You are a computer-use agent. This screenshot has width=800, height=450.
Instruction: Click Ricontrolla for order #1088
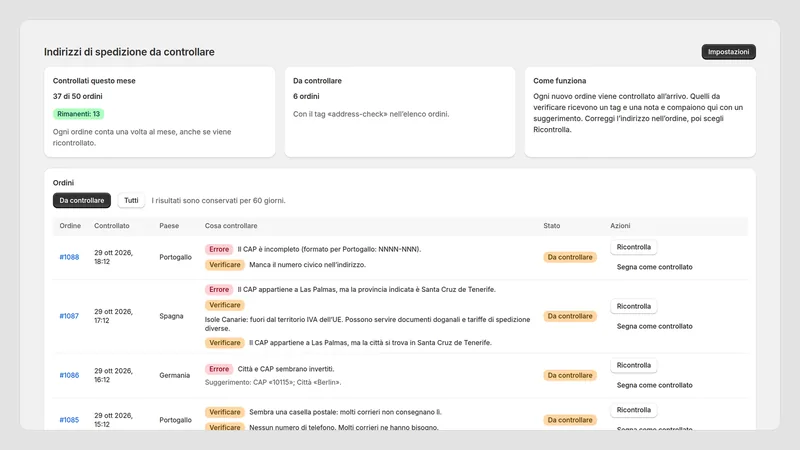(x=634, y=247)
